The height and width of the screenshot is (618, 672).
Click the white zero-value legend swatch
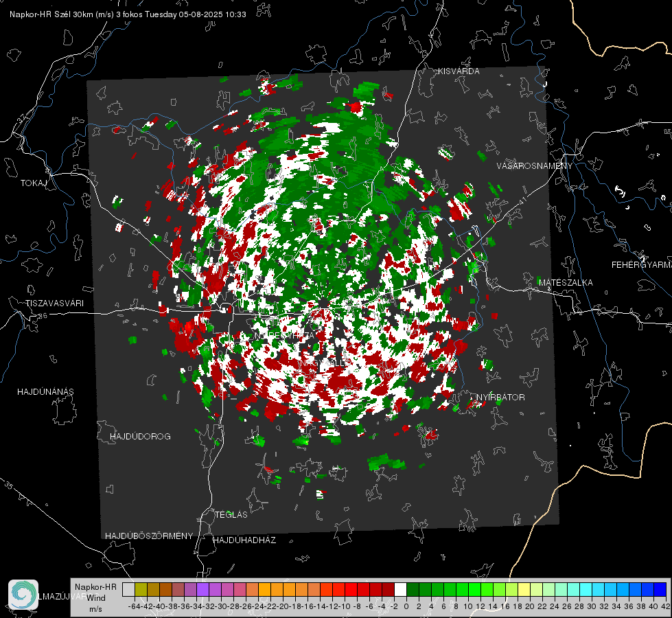coord(400,589)
